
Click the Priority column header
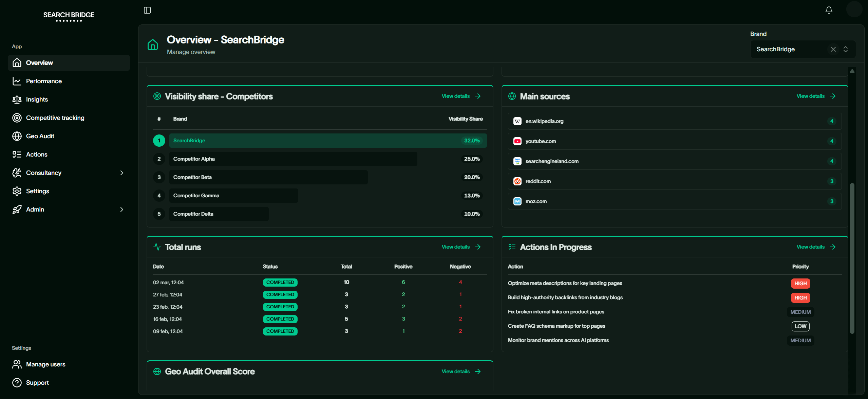point(800,267)
